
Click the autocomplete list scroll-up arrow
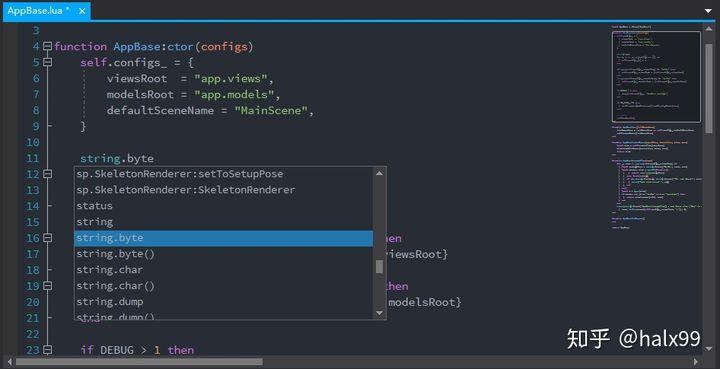click(x=379, y=173)
